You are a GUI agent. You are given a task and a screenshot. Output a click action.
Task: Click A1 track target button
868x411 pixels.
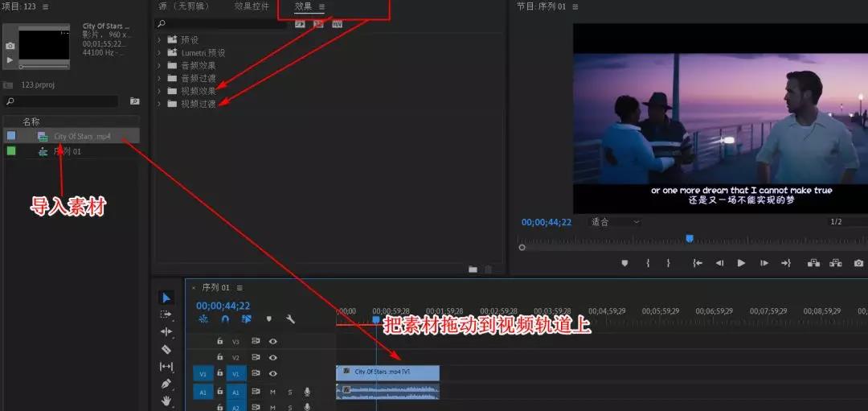pos(235,393)
